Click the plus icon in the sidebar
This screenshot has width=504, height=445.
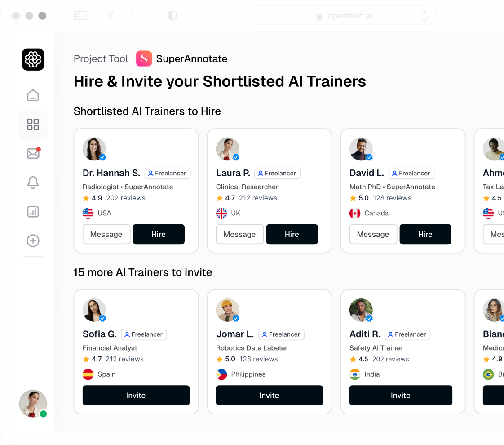point(33,240)
